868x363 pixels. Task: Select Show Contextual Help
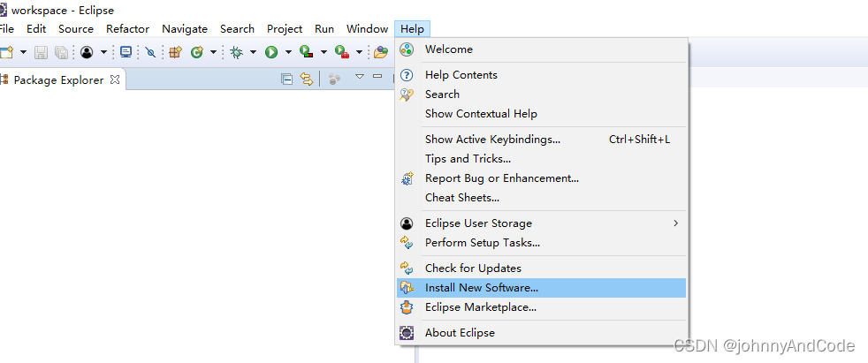click(541, 113)
